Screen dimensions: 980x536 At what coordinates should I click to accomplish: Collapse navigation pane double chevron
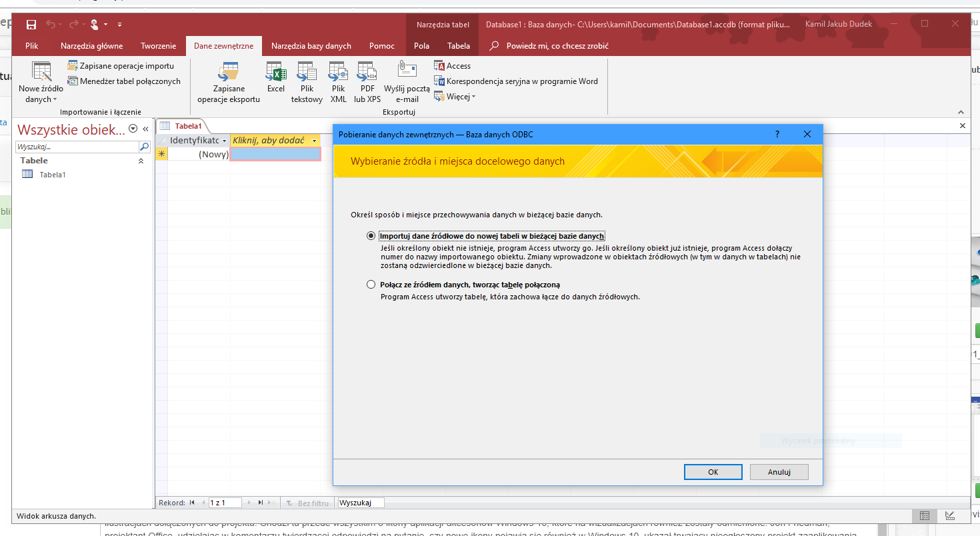145,129
